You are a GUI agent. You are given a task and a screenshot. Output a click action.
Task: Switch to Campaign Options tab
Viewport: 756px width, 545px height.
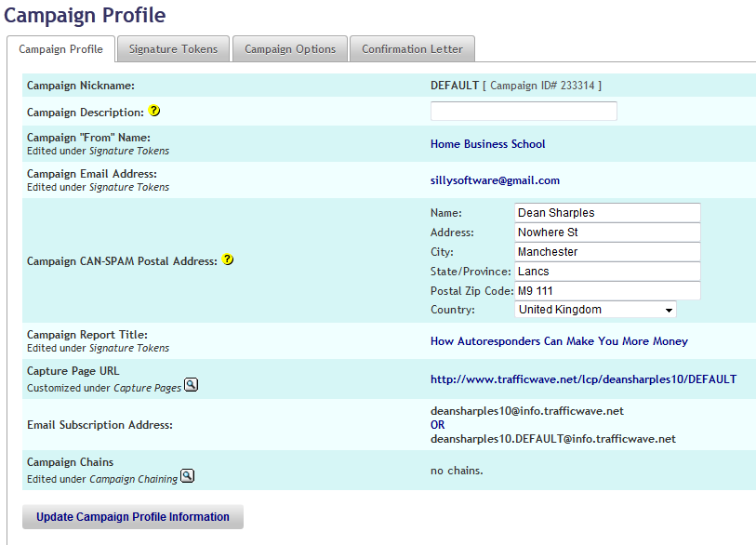tap(290, 49)
